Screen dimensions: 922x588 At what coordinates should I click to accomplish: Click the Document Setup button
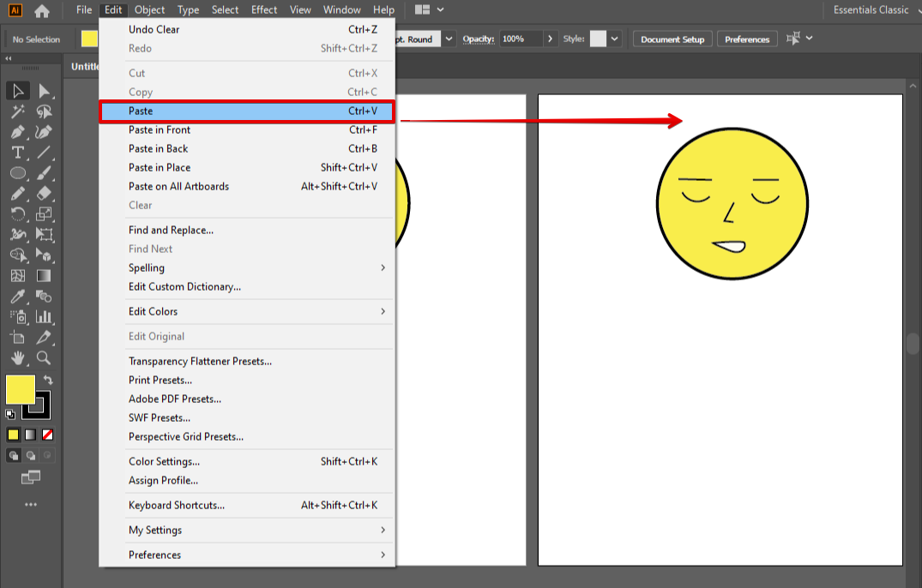pos(672,39)
